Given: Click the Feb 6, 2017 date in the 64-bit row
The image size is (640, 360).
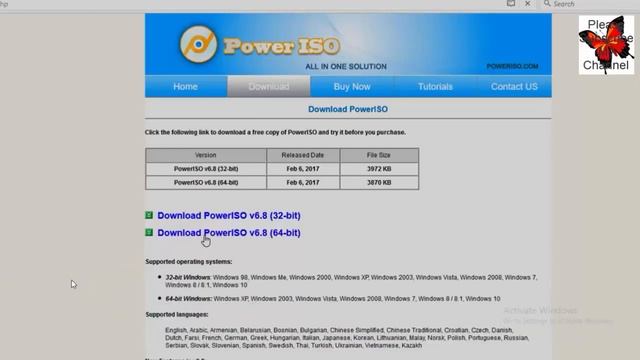Looking at the screenshot, I should pyautogui.click(x=303, y=182).
